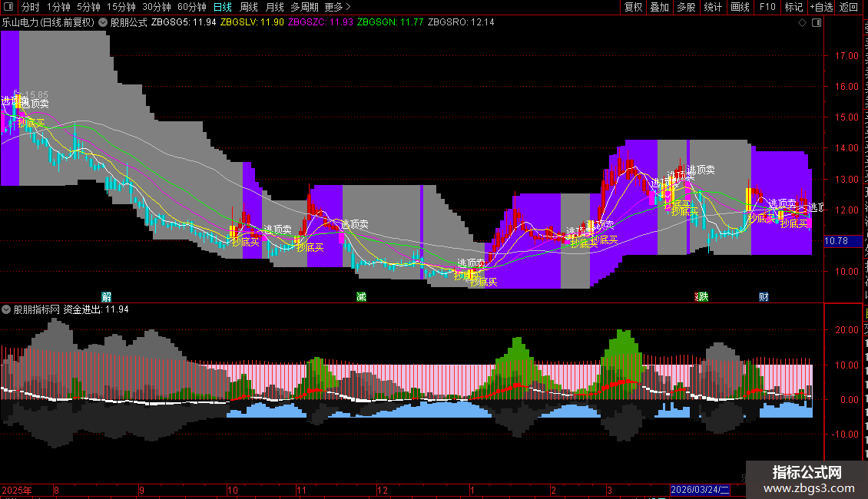
Task: Click the 2026/03/24 date marker on timeline
Action: click(701, 490)
